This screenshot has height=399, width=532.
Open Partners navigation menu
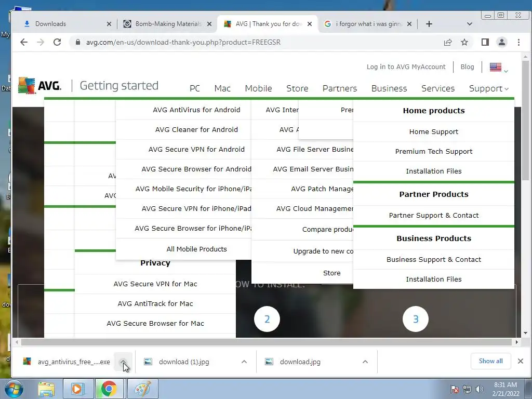click(x=340, y=88)
